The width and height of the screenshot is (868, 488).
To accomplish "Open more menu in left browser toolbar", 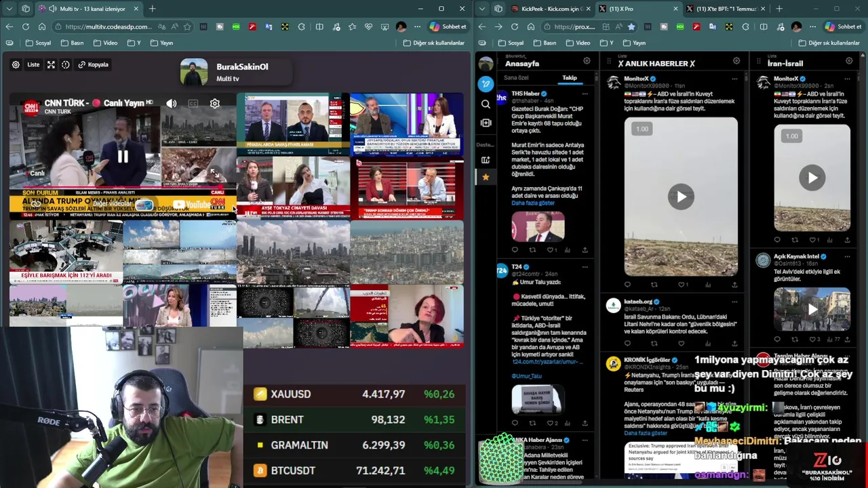I will click(x=416, y=26).
